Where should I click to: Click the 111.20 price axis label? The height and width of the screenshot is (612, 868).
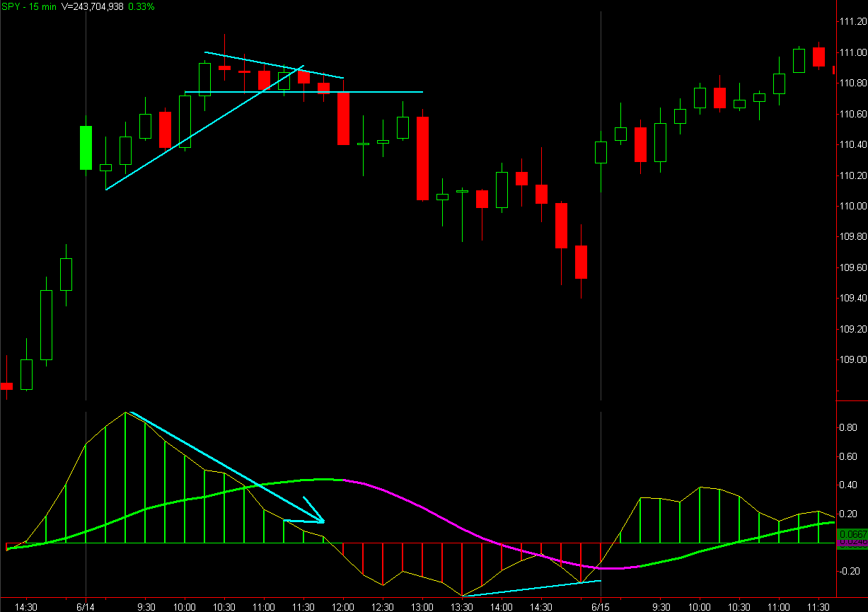(852, 22)
